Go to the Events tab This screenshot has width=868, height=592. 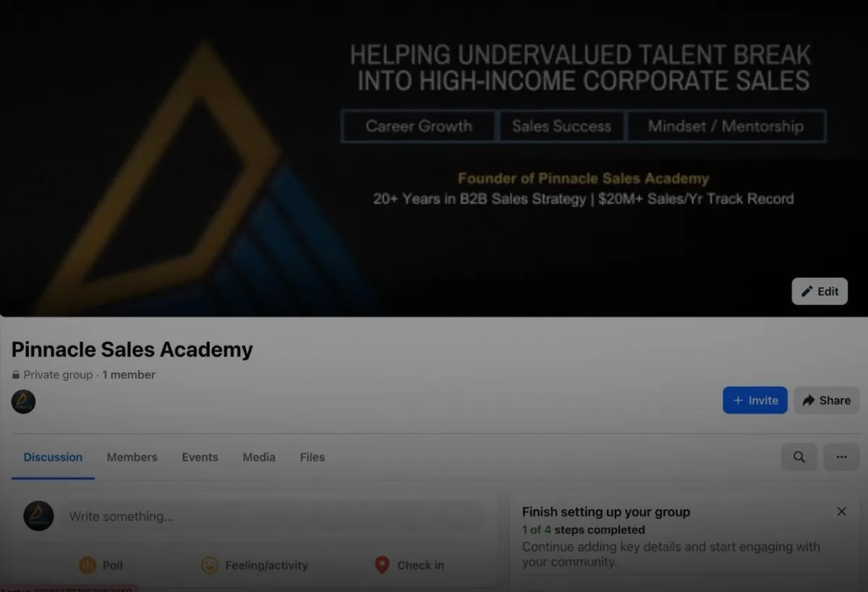pyautogui.click(x=200, y=457)
